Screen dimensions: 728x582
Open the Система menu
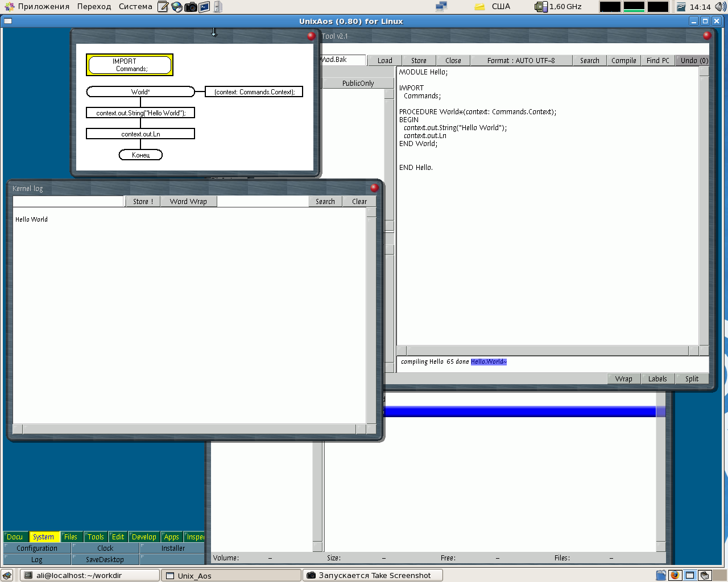point(135,7)
